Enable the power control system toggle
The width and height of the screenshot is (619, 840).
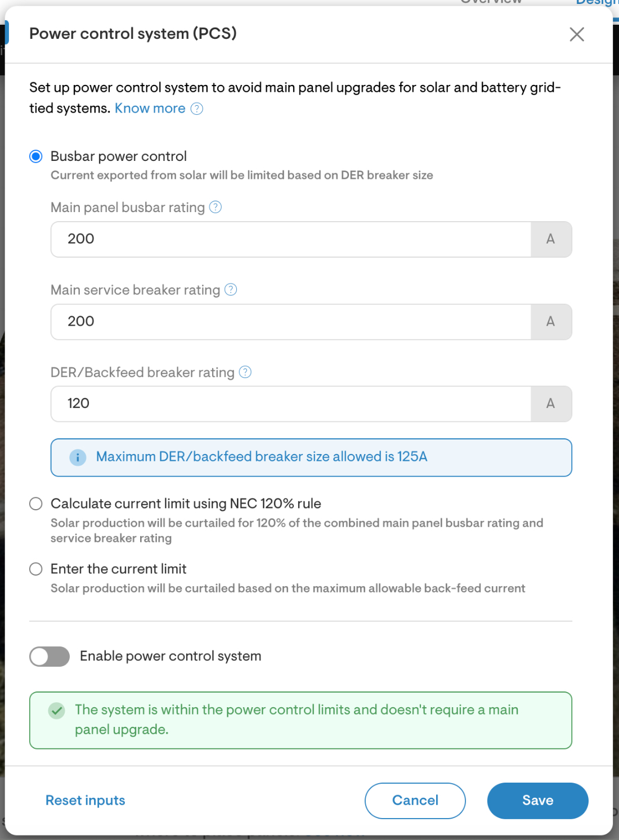50,656
